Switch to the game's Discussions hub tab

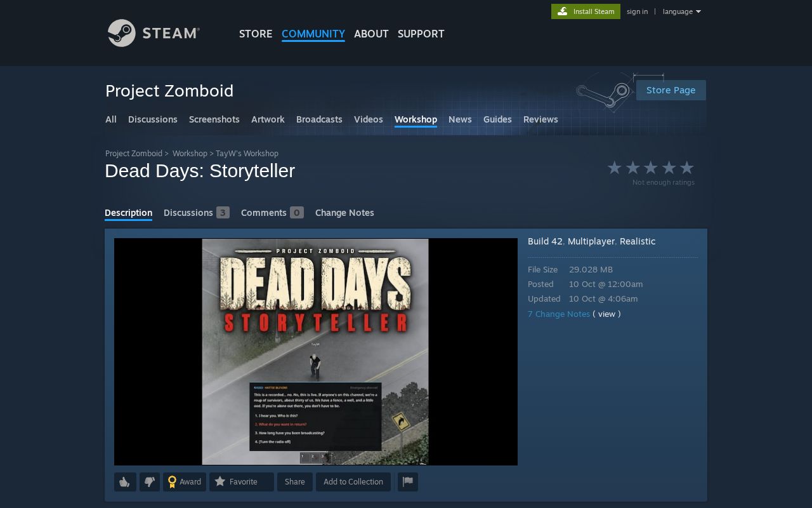[x=153, y=119]
